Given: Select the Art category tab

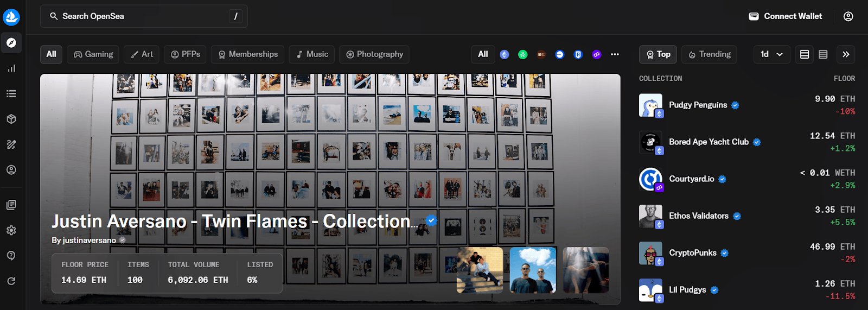Looking at the screenshot, I should coord(142,54).
